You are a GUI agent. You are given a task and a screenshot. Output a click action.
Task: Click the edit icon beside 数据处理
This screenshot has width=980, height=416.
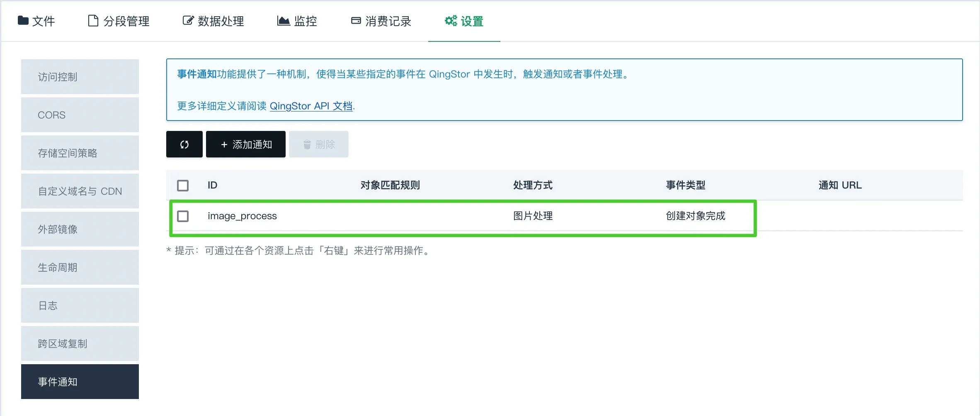tap(188, 21)
